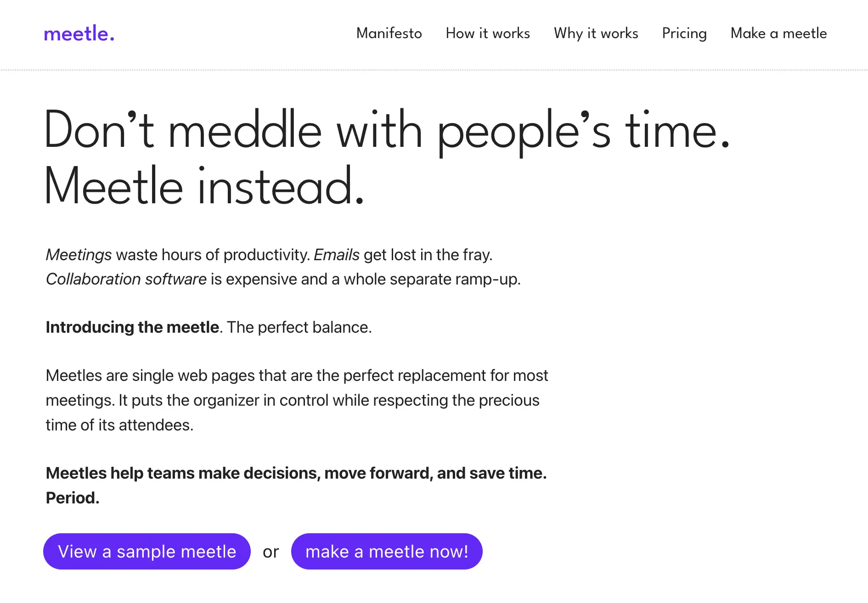Click the bold word Period.
Viewport: 868px width, 603px height.
(x=73, y=498)
